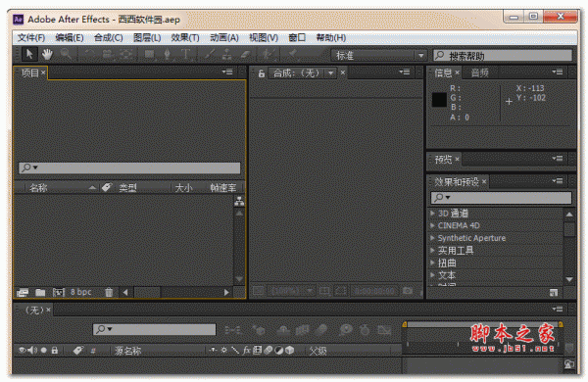
Task: Create a new folder in Project panel
Action: [40, 293]
